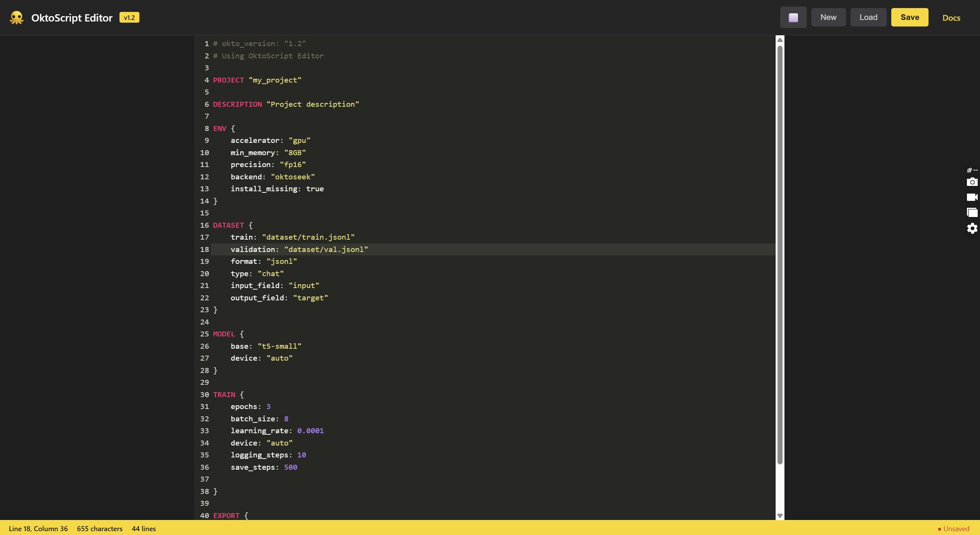The width and height of the screenshot is (980, 535).
Task: Toggle the editor theme with purple square button
Action: point(793,17)
